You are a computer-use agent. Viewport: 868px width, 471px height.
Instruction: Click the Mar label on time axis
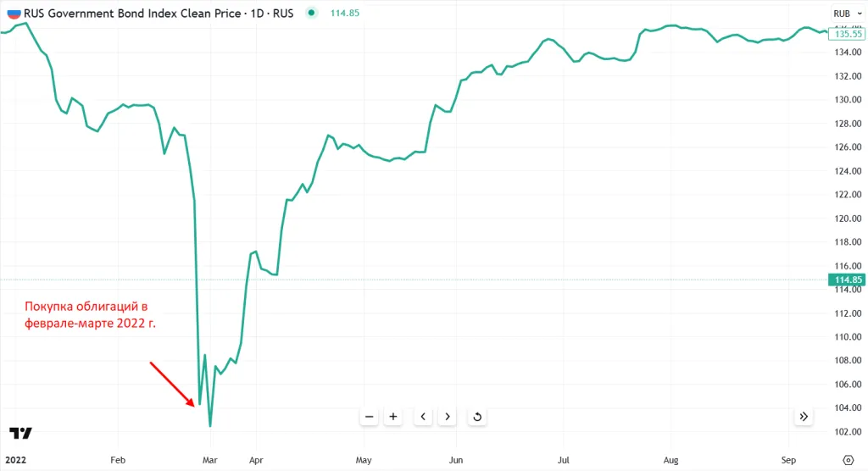(x=211, y=460)
